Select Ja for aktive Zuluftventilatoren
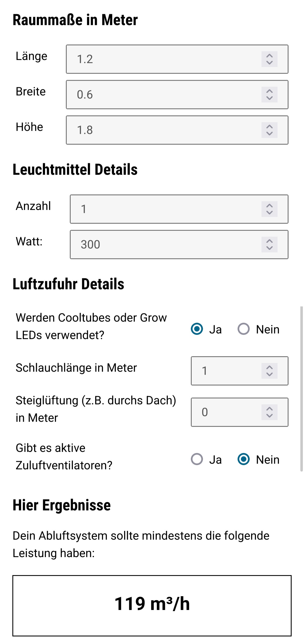Screen dimensions: 304x644 (197, 459)
